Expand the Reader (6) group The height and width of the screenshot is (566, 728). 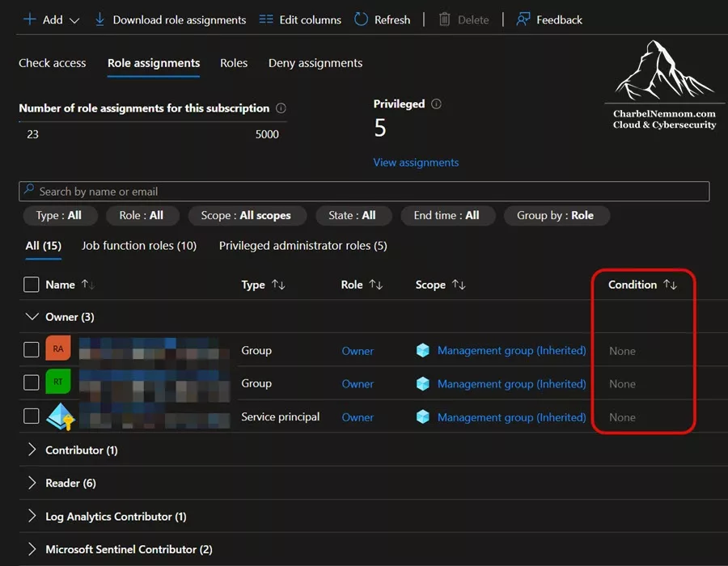(32, 483)
